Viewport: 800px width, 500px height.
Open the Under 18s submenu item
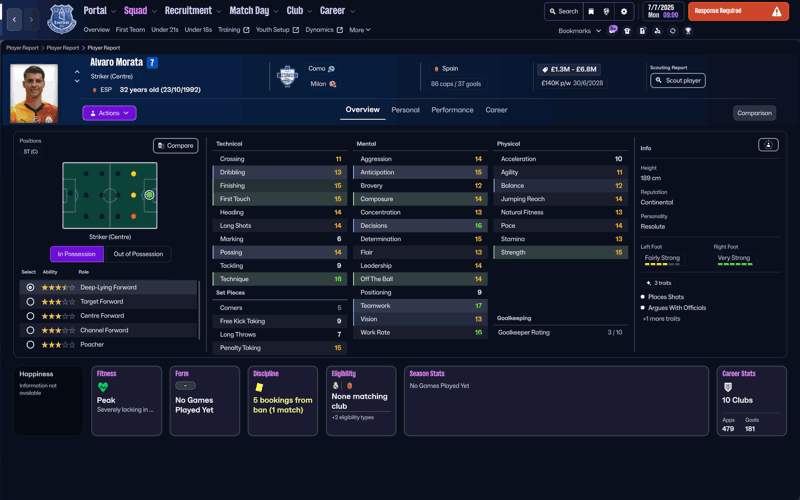tap(198, 30)
